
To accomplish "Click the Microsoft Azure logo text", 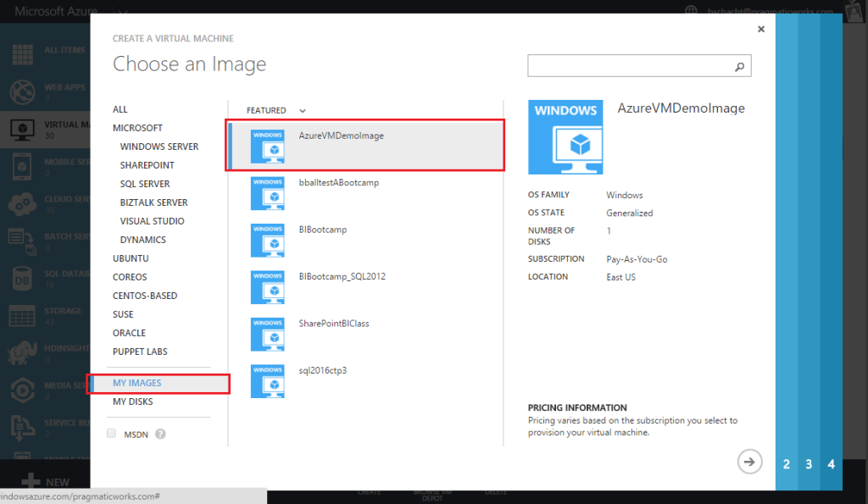I will click(56, 11).
